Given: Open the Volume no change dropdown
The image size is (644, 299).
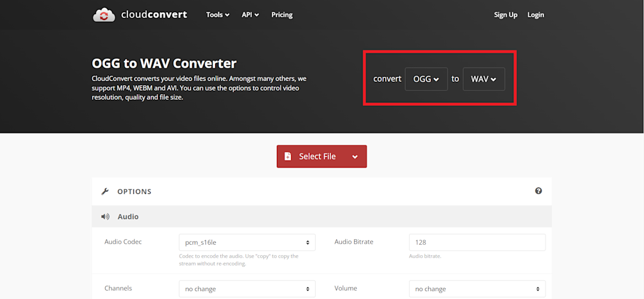Looking at the screenshot, I should click(477, 289).
